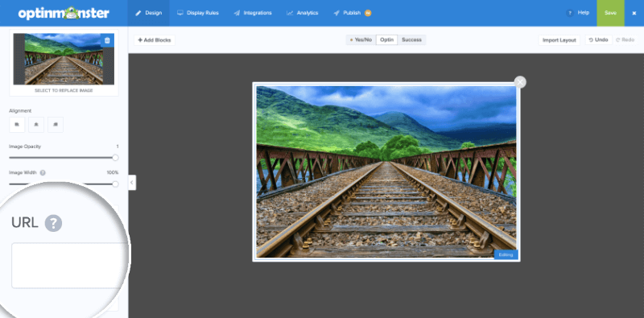Select the Optin view
Viewport: 644px width, 318px height.
pos(386,40)
